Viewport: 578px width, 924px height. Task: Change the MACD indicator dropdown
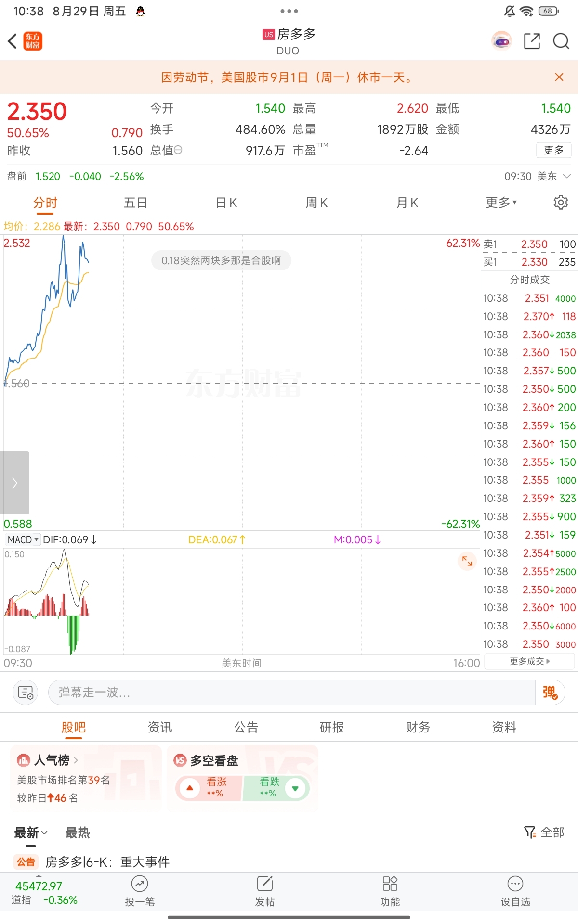click(x=23, y=540)
